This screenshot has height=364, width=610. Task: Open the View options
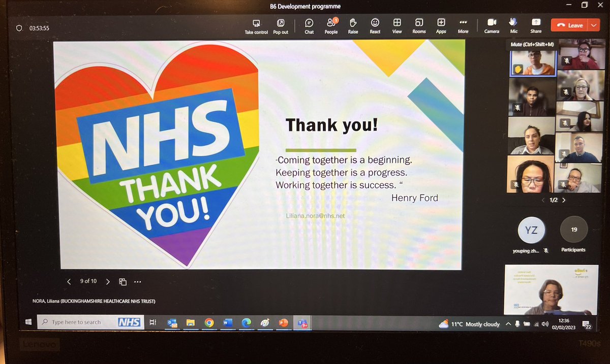pyautogui.click(x=397, y=26)
